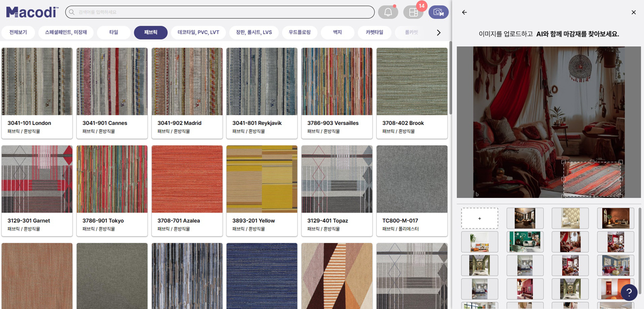Click the AI camera image search icon
Image resolution: width=644 pixels, height=309 pixels.
tap(438, 12)
